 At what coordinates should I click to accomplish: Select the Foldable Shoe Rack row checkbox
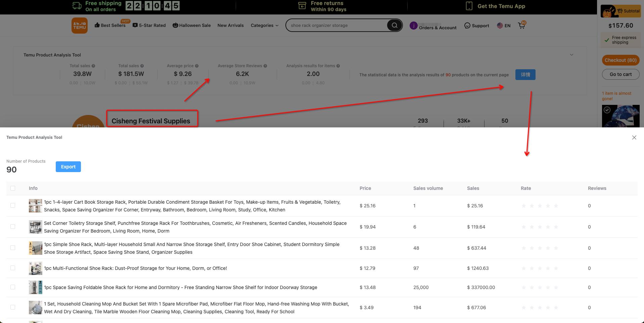click(13, 287)
